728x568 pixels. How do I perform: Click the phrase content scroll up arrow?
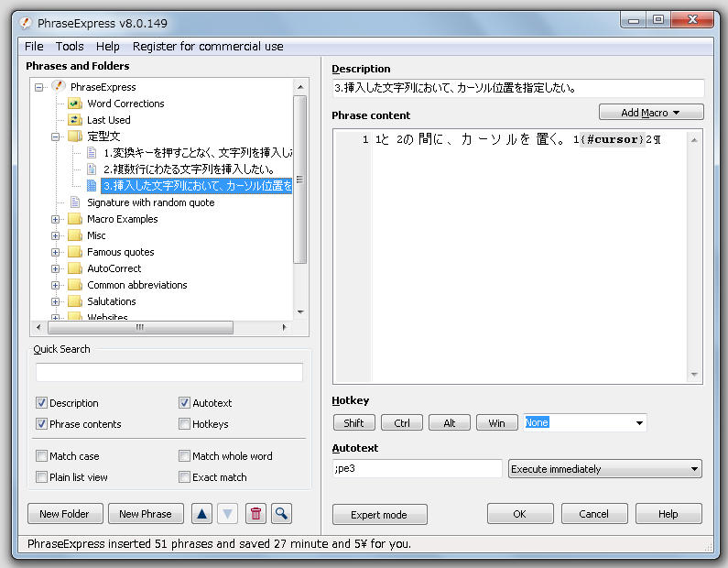694,140
